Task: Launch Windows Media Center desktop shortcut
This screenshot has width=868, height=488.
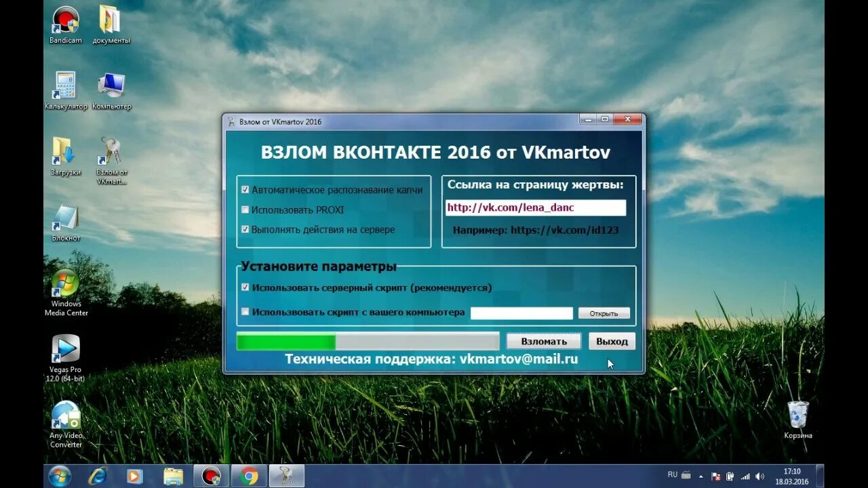Action: [66, 292]
